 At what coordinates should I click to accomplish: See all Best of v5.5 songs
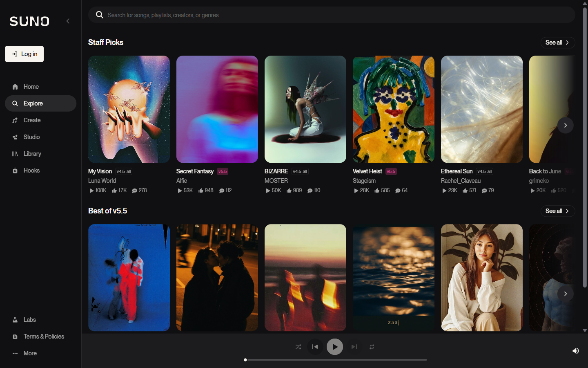(x=558, y=211)
